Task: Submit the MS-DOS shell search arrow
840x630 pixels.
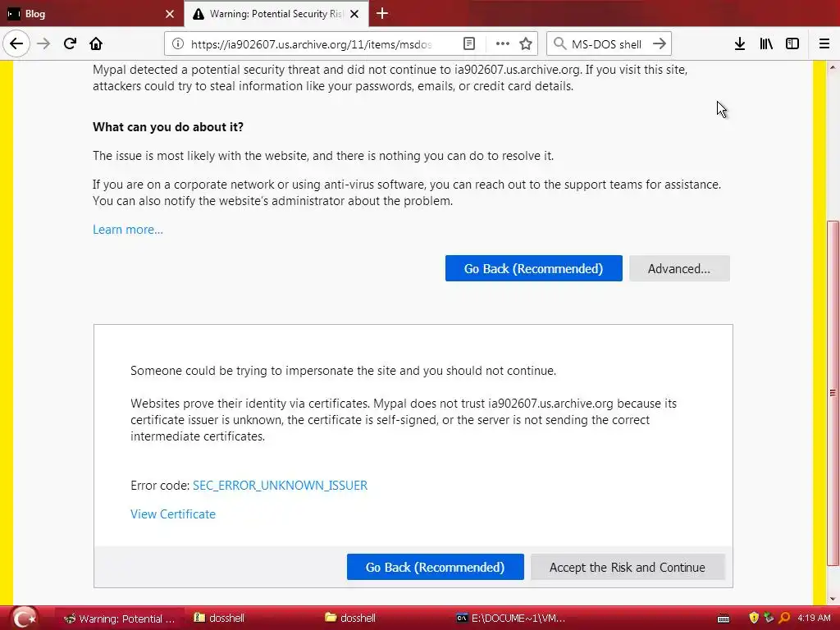Action: (x=660, y=44)
